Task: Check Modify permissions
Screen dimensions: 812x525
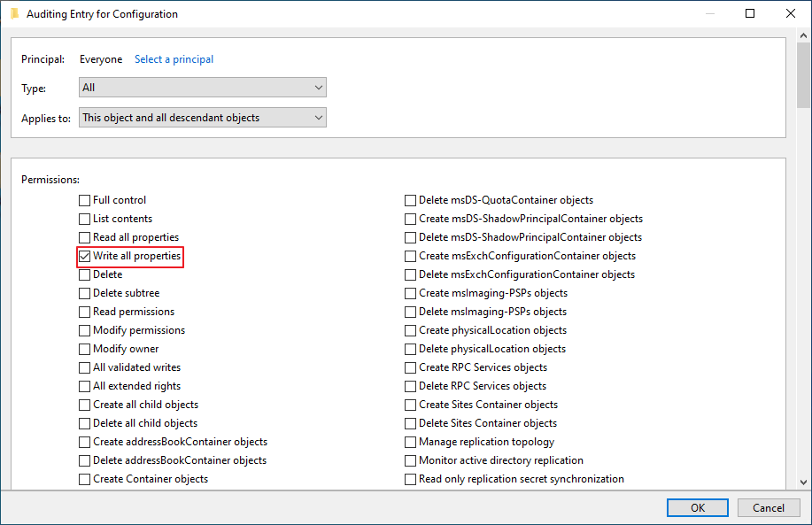Action: point(84,330)
